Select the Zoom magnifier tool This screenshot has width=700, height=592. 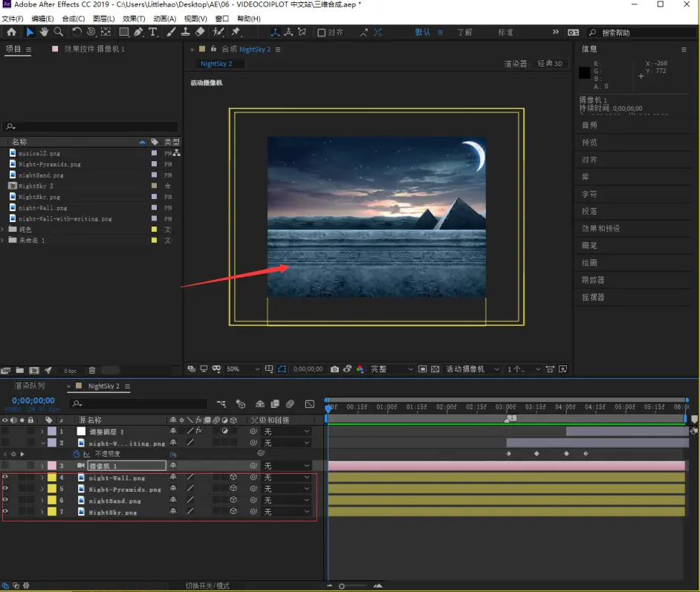point(58,33)
